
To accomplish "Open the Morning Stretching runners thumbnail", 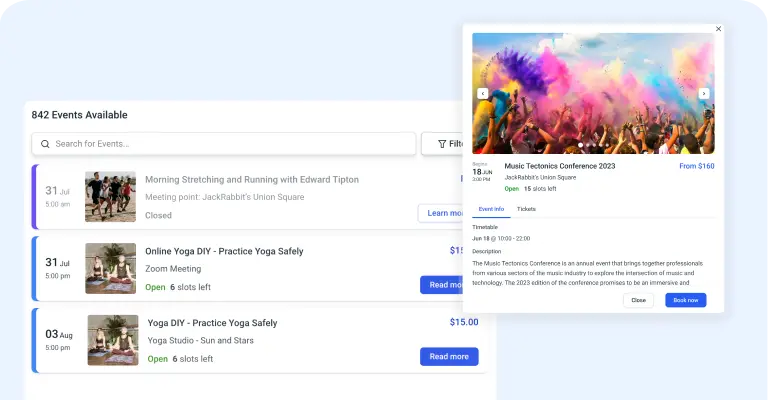I will (x=110, y=197).
